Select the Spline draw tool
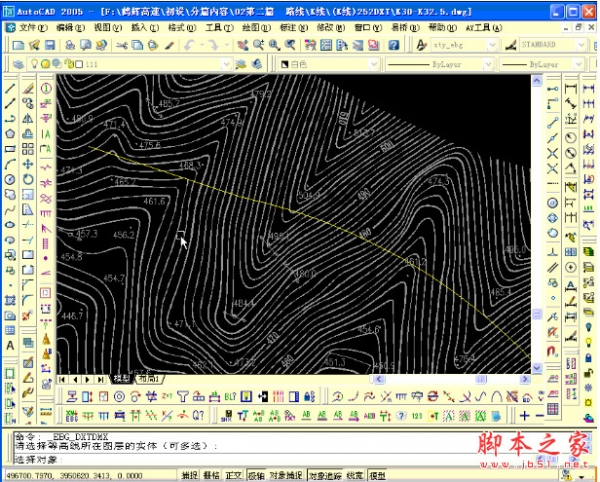This screenshot has width=600, height=482. pos(10,210)
